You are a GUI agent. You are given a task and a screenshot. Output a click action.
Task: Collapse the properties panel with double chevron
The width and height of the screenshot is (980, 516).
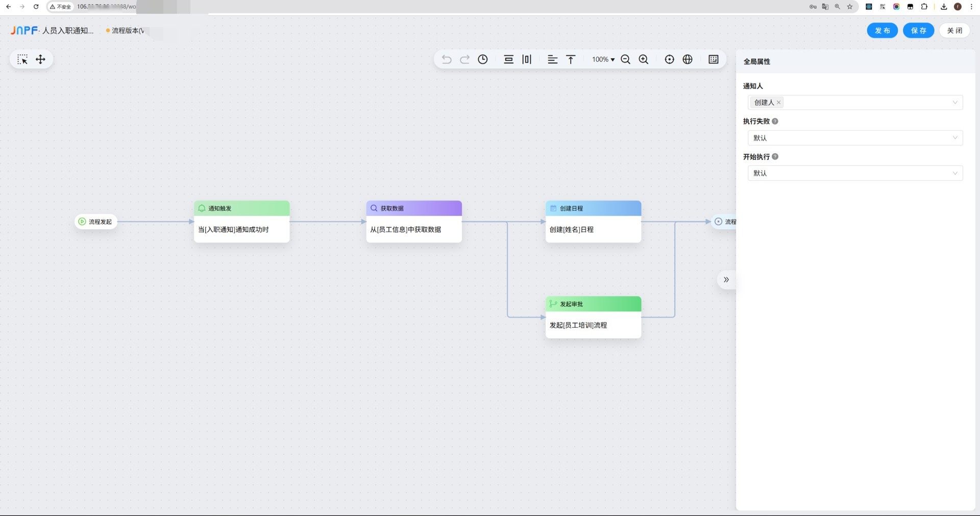(x=726, y=280)
